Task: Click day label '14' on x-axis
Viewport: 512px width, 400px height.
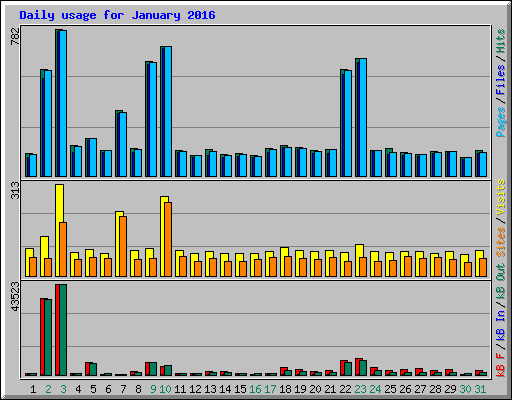Action: [225, 389]
